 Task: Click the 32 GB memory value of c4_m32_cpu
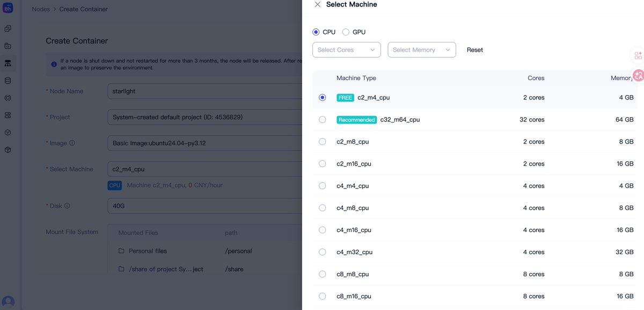[624, 252]
